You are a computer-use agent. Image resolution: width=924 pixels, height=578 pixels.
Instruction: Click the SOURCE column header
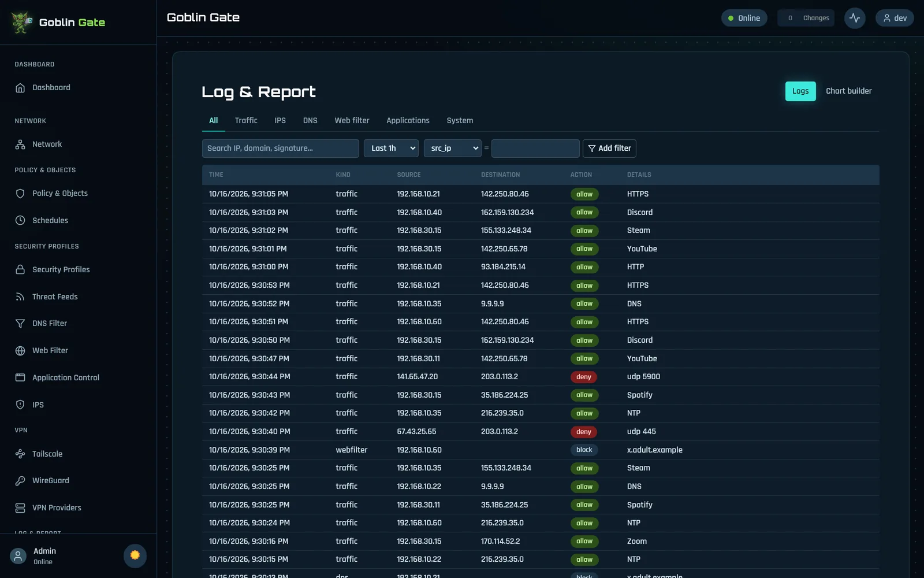(x=408, y=175)
